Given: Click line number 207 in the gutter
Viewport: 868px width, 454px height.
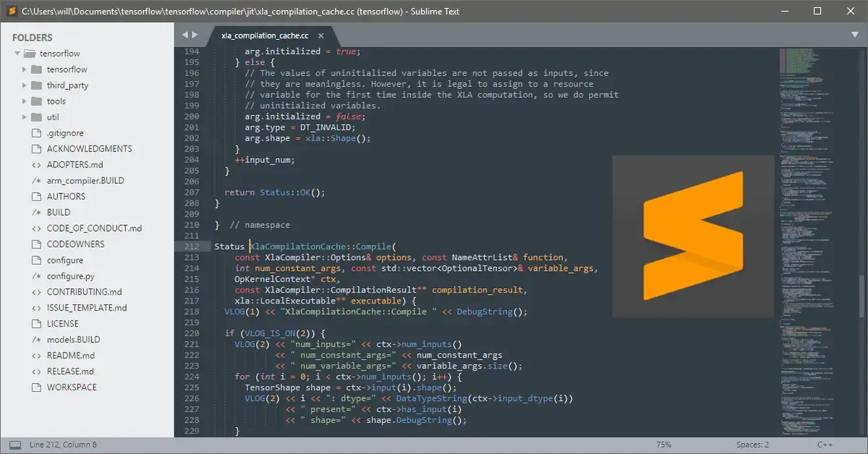Looking at the screenshot, I should [191, 193].
